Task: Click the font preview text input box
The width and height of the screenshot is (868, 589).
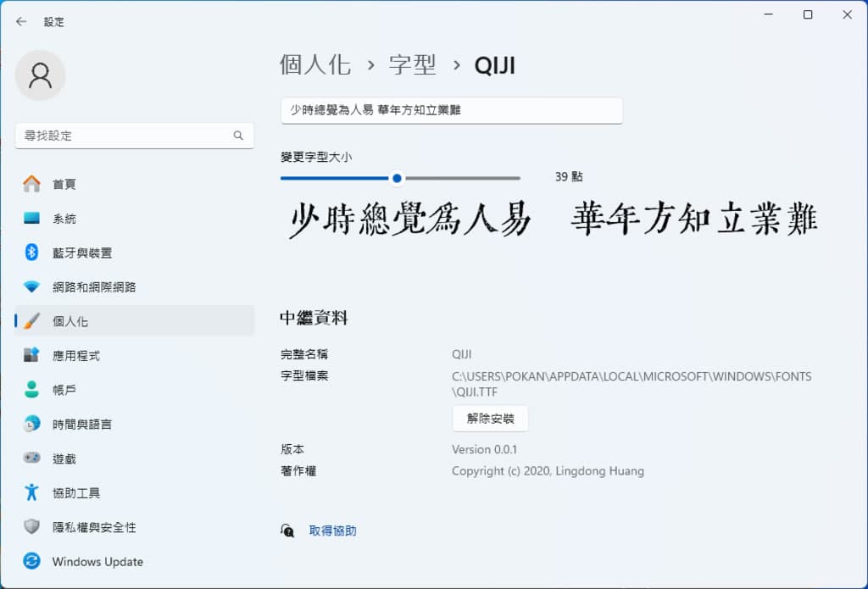Action: click(x=452, y=110)
